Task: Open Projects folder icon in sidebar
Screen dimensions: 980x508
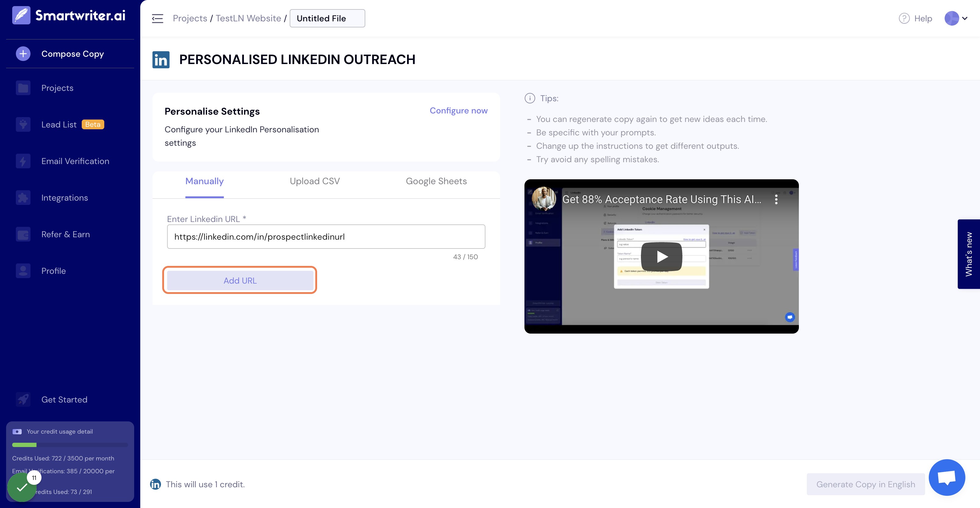Action: [23, 88]
